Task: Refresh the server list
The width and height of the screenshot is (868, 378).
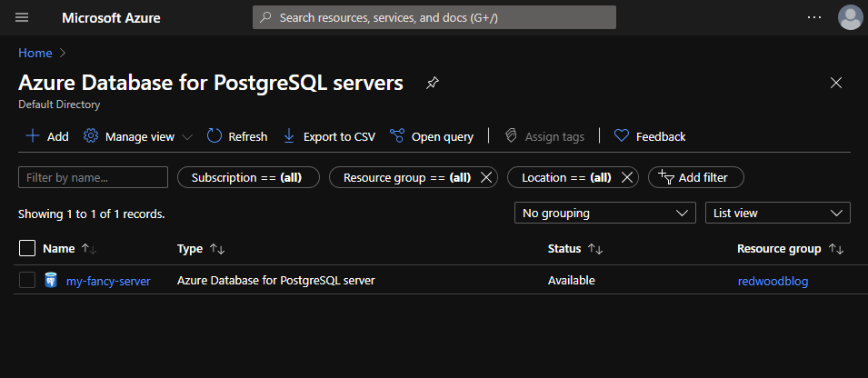Action: pyautogui.click(x=237, y=136)
